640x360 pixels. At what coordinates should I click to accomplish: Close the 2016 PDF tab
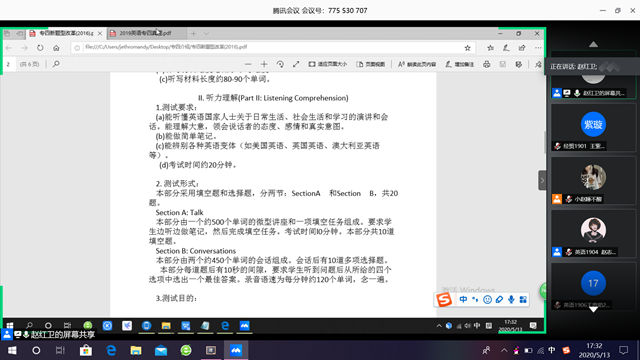point(100,33)
